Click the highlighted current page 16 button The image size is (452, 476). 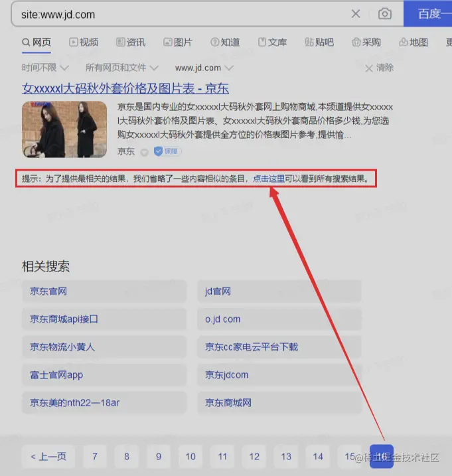[x=382, y=457]
